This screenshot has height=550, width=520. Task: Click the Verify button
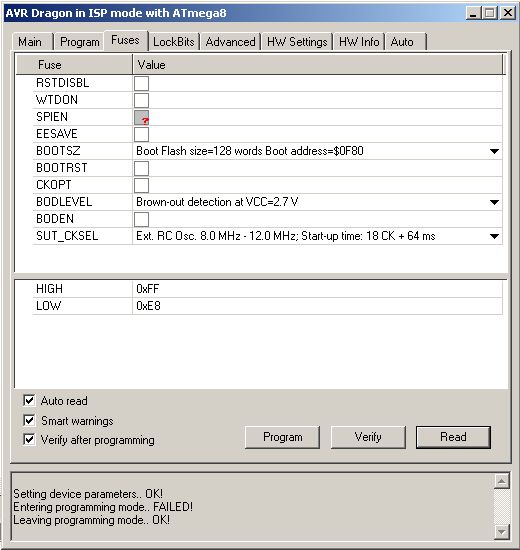(368, 437)
